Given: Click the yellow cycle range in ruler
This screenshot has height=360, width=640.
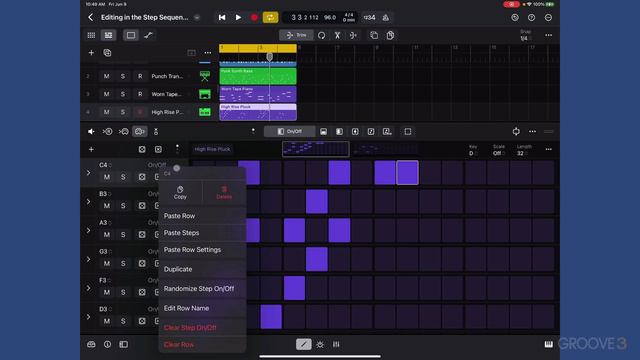Looking at the screenshot, I should point(258,48).
